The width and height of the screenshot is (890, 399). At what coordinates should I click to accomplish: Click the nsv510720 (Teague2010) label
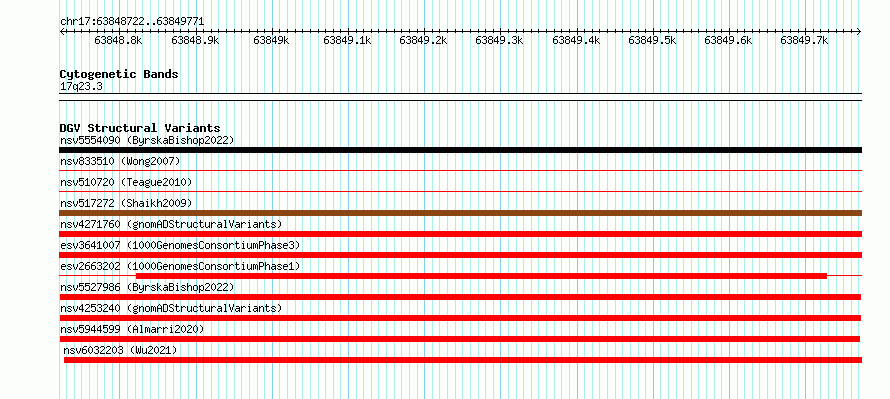[126, 182]
